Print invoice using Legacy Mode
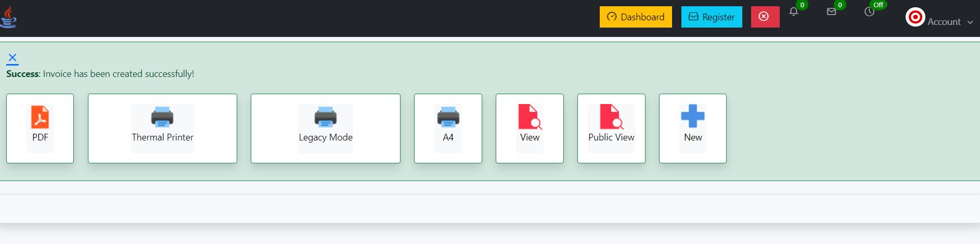The width and height of the screenshot is (980, 244). tap(326, 128)
